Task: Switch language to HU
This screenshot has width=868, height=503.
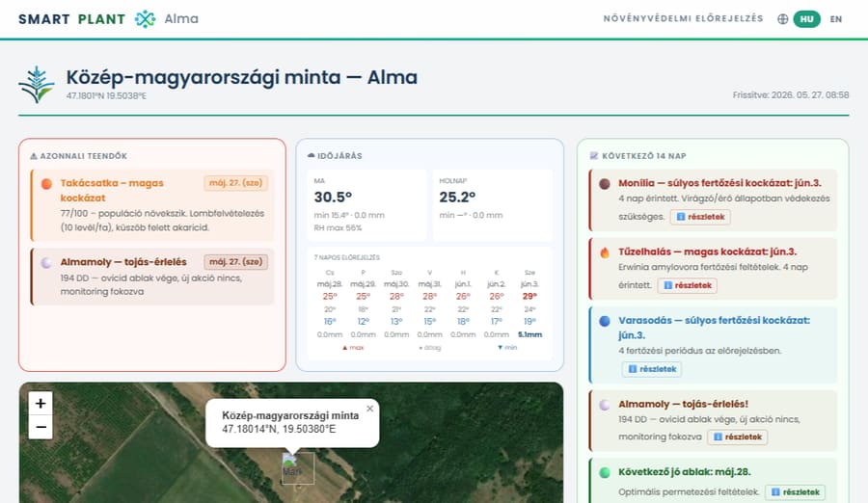Action: coord(806,19)
